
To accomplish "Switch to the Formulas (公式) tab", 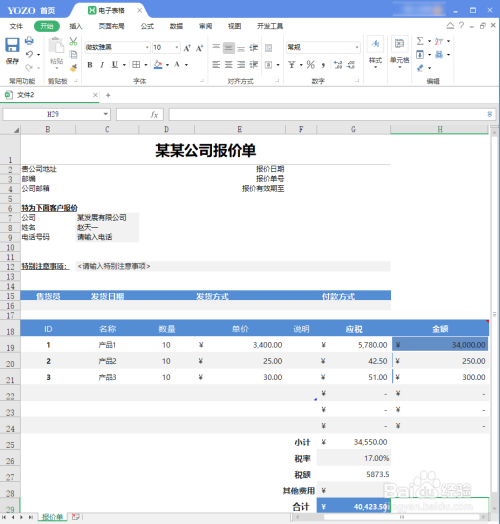I will click(147, 26).
